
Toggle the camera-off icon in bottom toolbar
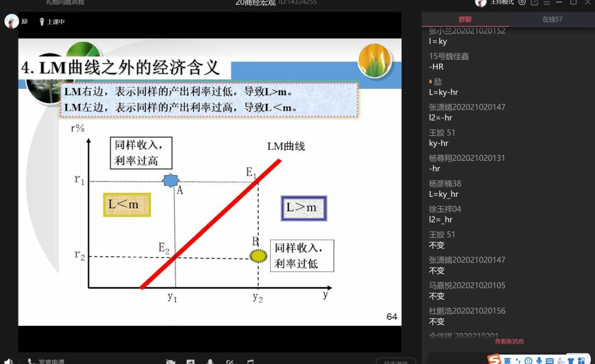(x=171, y=362)
